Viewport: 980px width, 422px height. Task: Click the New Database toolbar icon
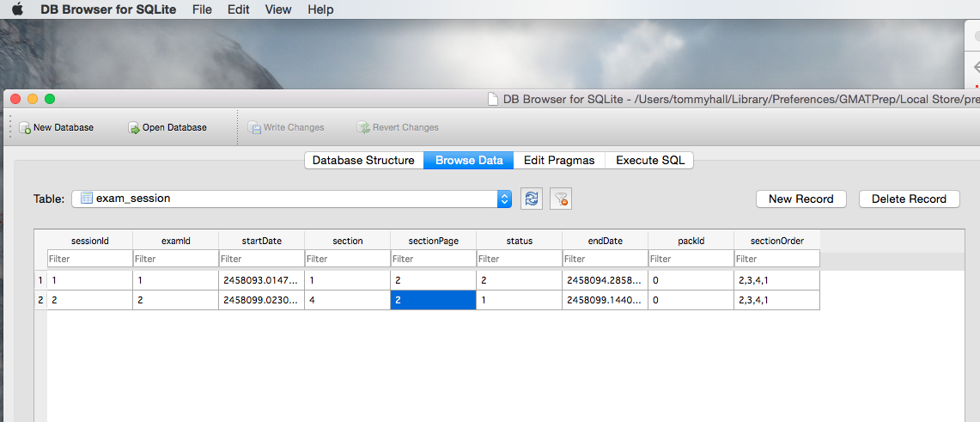click(25, 128)
